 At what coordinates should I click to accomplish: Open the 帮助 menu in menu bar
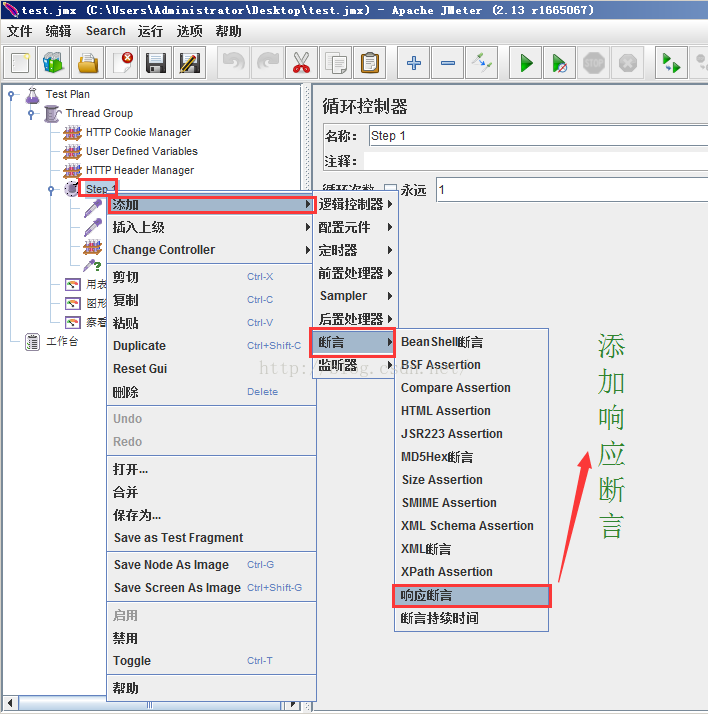pos(228,31)
